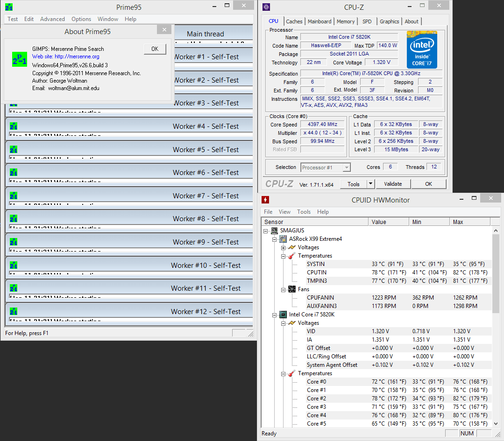Open the Processor #1 selection dropdown
This screenshot has height=441, width=504.
pos(346,168)
